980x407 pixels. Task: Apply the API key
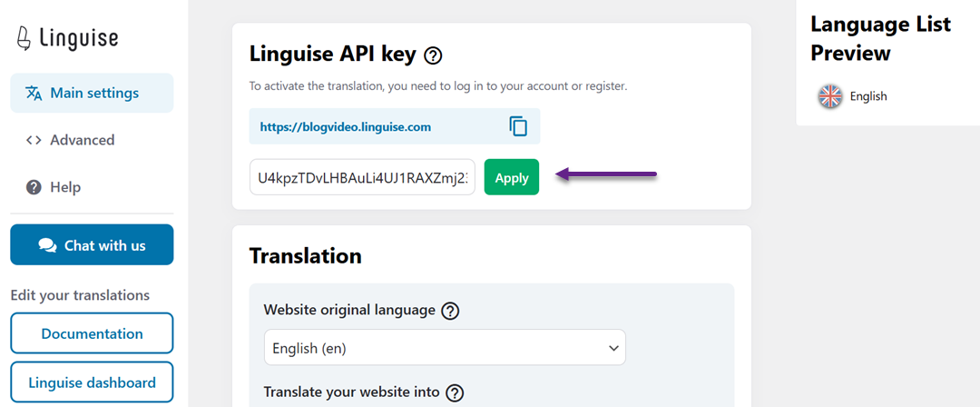tap(512, 177)
